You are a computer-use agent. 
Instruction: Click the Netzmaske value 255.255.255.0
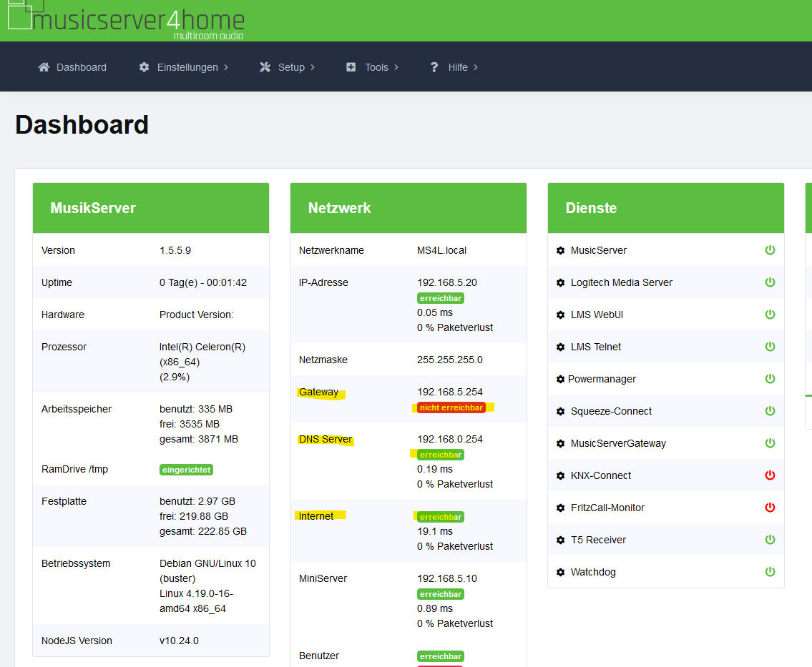click(x=449, y=360)
